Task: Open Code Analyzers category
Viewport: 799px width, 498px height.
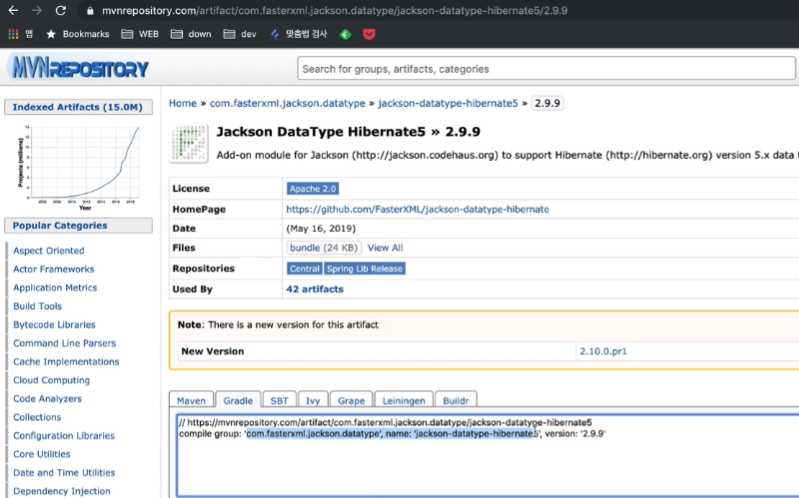Action: pos(47,399)
